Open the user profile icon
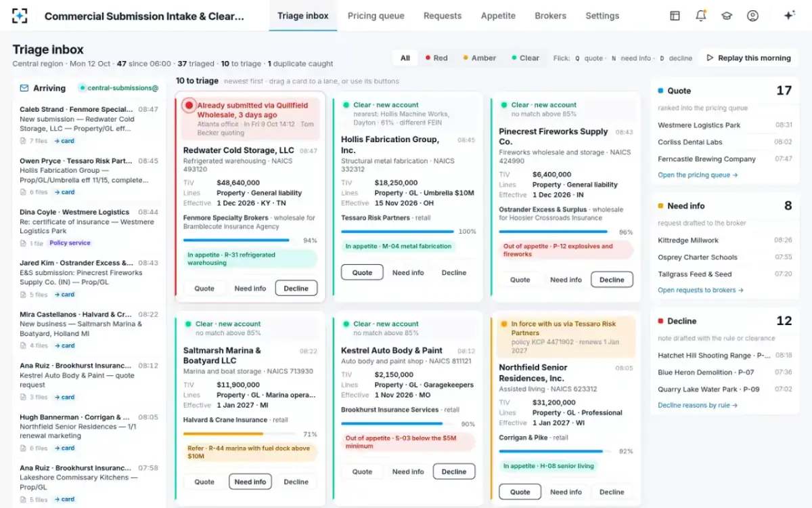 (752, 16)
